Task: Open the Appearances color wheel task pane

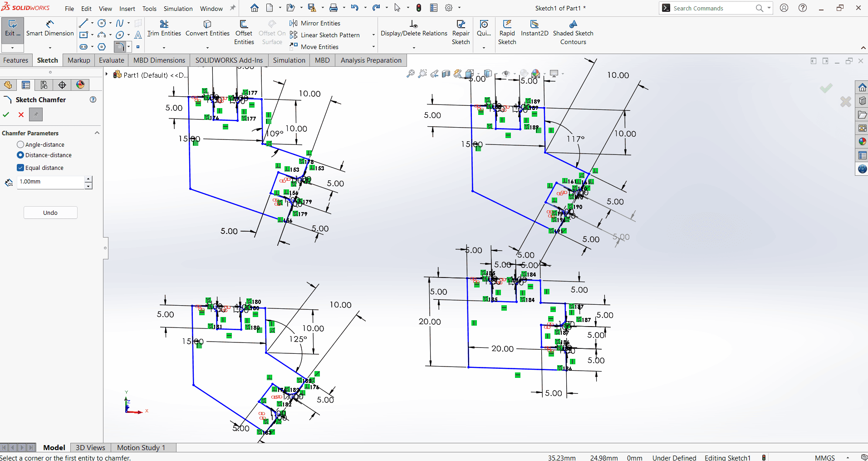Action: click(x=862, y=142)
